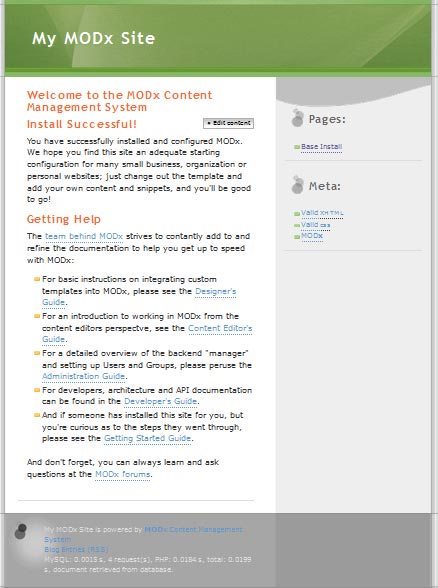Click green bullet beside Base Install
This screenshot has width=438, height=588.
pos(297,147)
